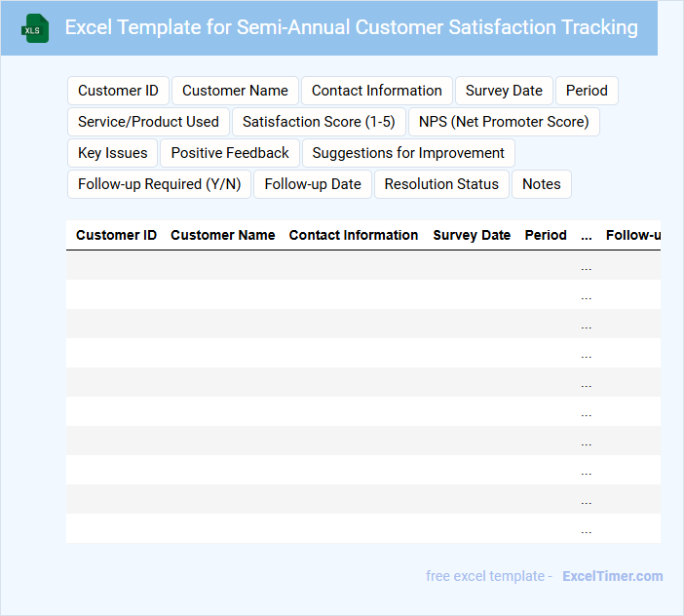Click the Notes tag

point(542,184)
